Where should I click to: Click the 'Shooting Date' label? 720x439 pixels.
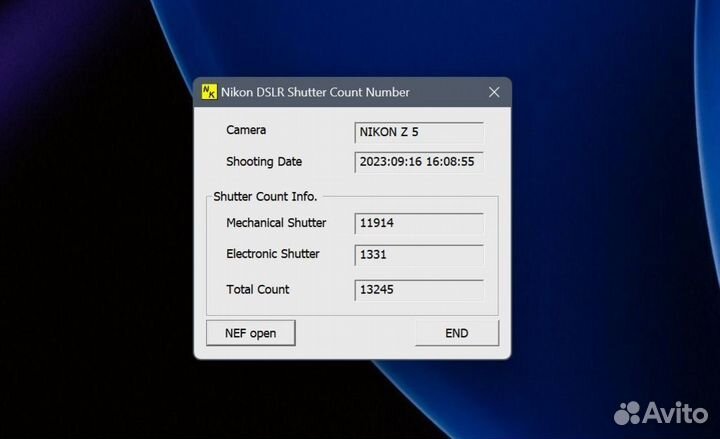tap(264, 162)
